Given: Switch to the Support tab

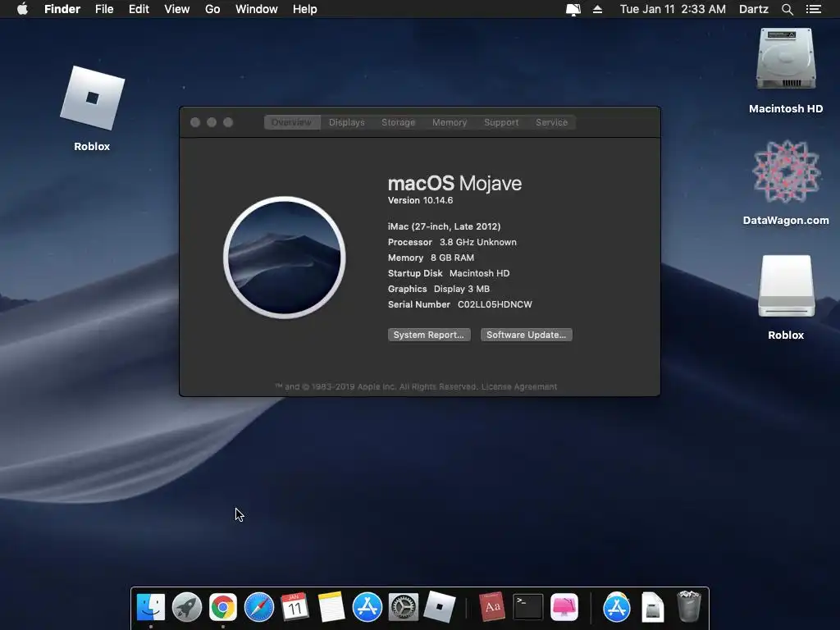Looking at the screenshot, I should point(501,122).
